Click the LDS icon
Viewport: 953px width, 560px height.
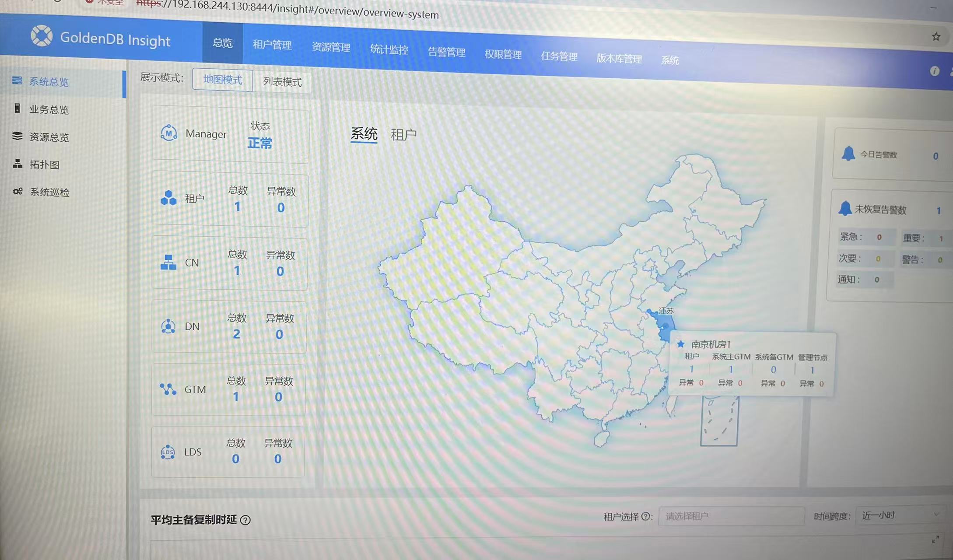click(168, 451)
